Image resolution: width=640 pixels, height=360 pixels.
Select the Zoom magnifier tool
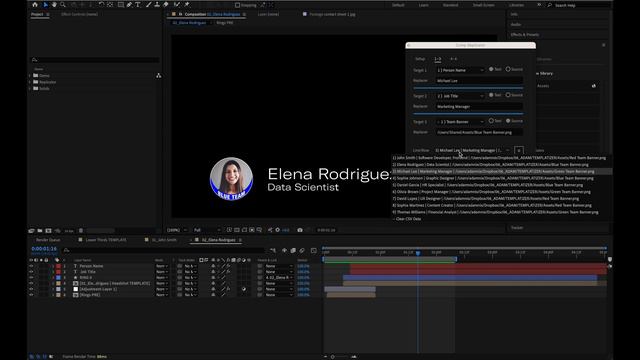[x=63, y=5]
